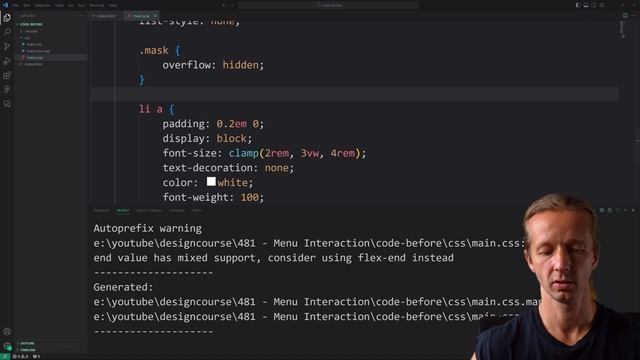
Task: Open the Debug Console panel tab
Action: point(149,211)
